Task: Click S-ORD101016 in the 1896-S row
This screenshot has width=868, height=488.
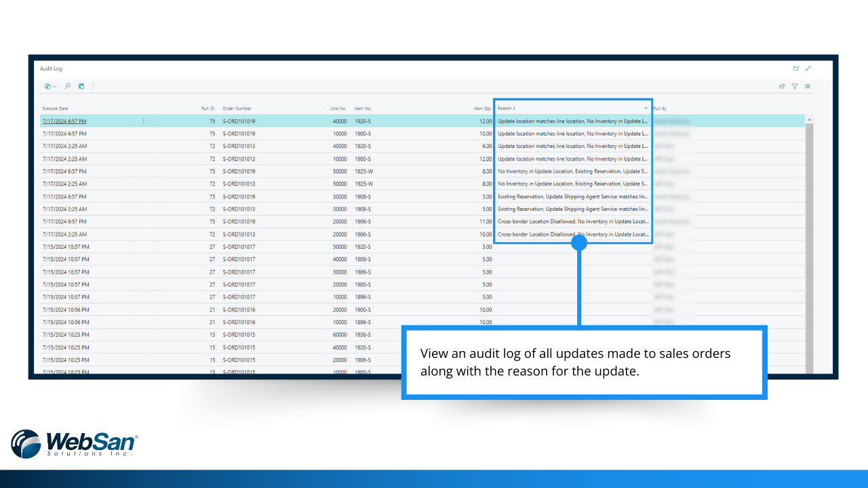Action: click(239, 322)
